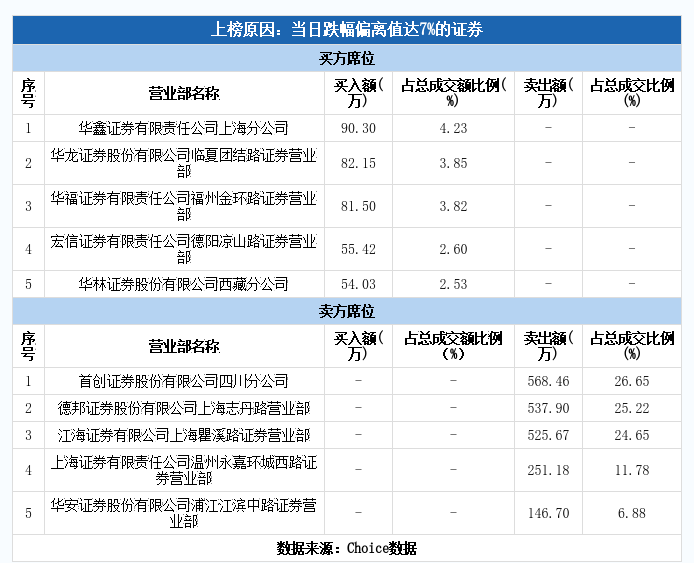
Task: Select sell amount value 568.46
Action: click(x=548, y=381)
